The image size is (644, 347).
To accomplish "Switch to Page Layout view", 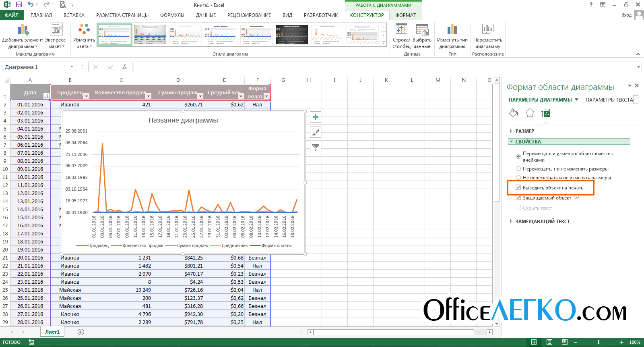I will [549, 342].
